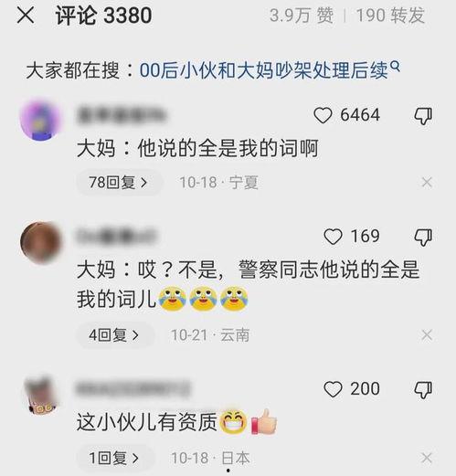Open the brown avatar of second commenter
456x476 pixels.
[x=40, y=242]
